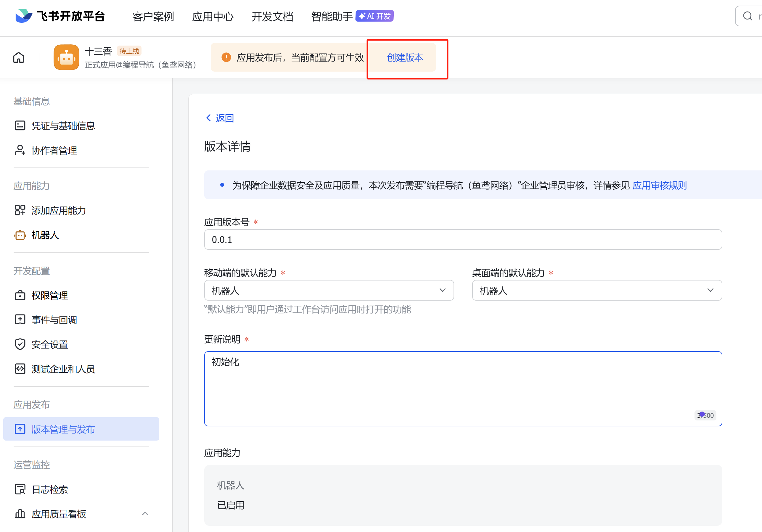Open the 开发文档 top menu

click(272, 16)
